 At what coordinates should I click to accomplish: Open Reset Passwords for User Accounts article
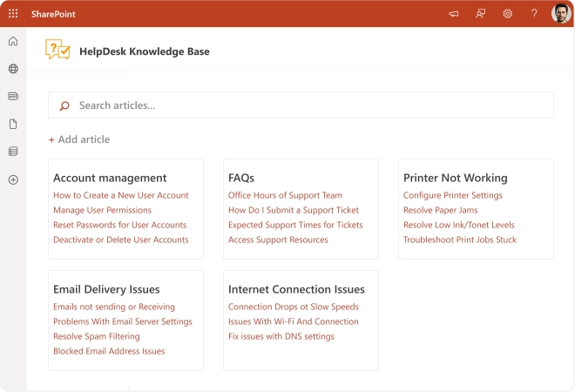point(120,225)
